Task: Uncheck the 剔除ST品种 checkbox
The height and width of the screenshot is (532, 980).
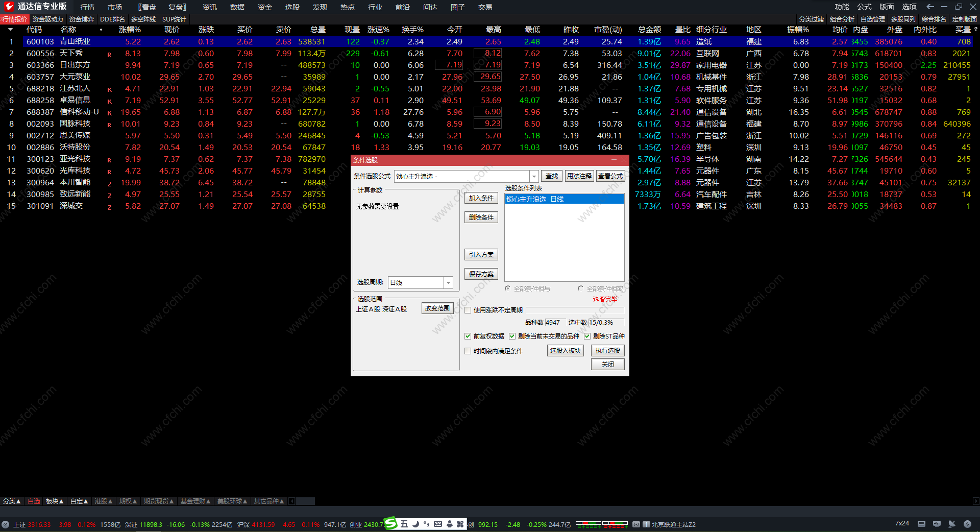Action: (587, 336)
